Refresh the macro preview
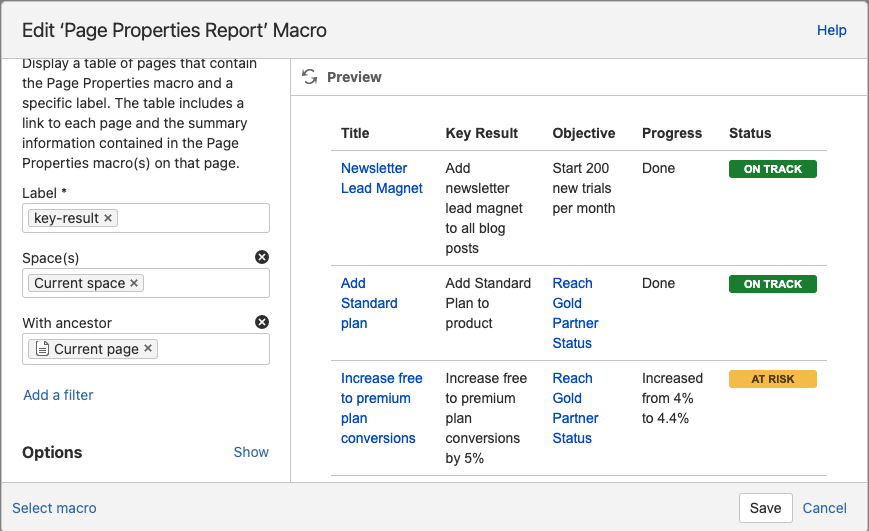Screen dimensions: 869x531 point(310,77)
